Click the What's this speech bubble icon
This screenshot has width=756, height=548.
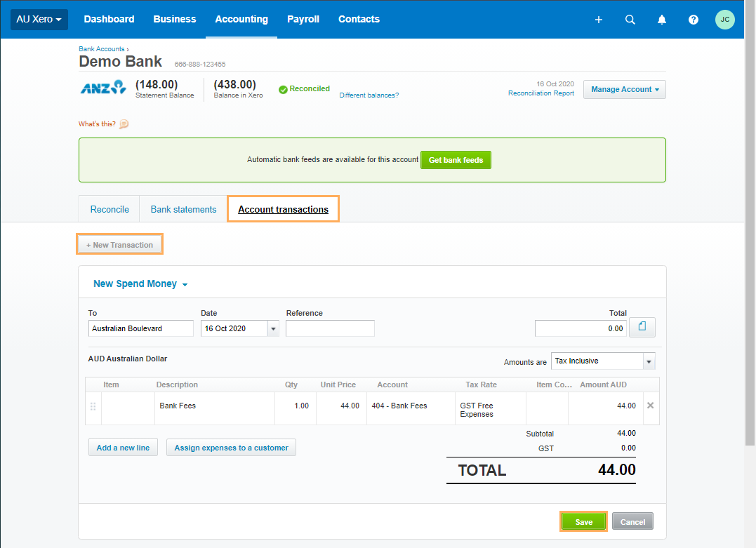tap(124, 124)
